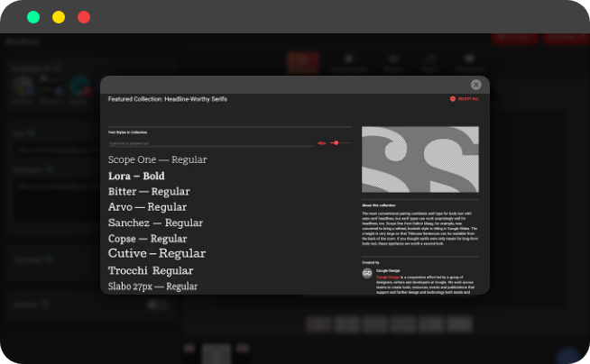
Task: Select Sanchez — Regular font style
Action: point(155,223)
